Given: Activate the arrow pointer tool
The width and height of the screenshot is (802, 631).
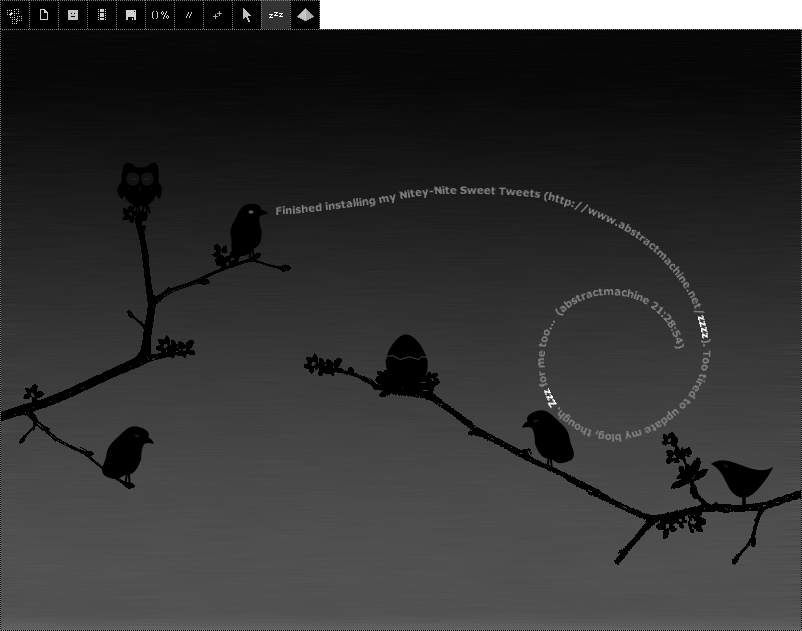Looking at the screenshot, I should pyautogui.click(x=247, y=15).
